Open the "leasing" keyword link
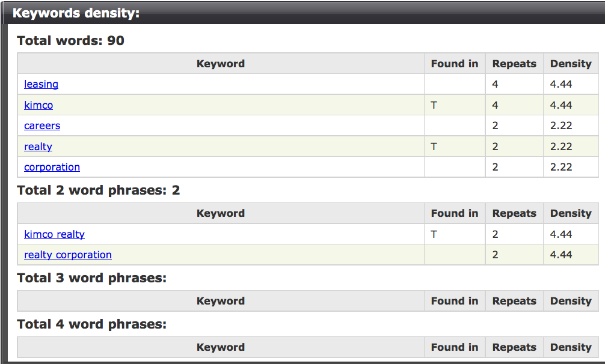The width and height of the screenshot is (605, 364). click(x=41, y=84)
